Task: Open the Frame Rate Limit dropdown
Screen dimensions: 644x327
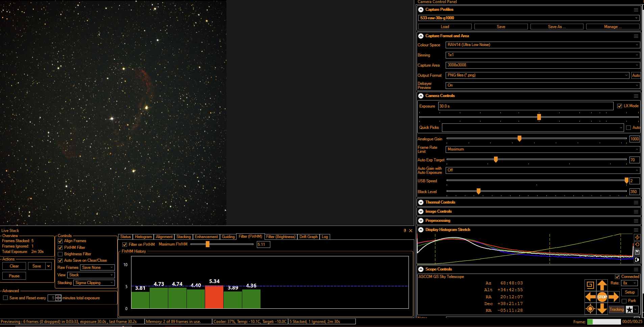Action: click(x=543, y=149)
